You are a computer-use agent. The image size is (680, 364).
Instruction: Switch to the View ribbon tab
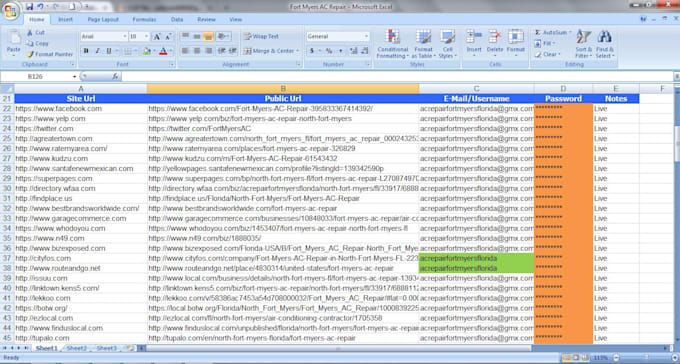(x=235, y=20)
